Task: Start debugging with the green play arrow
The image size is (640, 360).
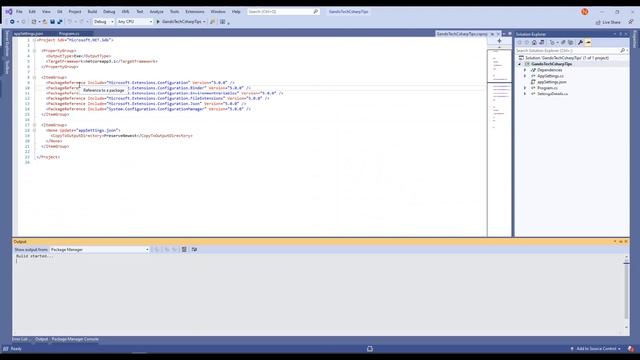Action: (x=158, y=22)
